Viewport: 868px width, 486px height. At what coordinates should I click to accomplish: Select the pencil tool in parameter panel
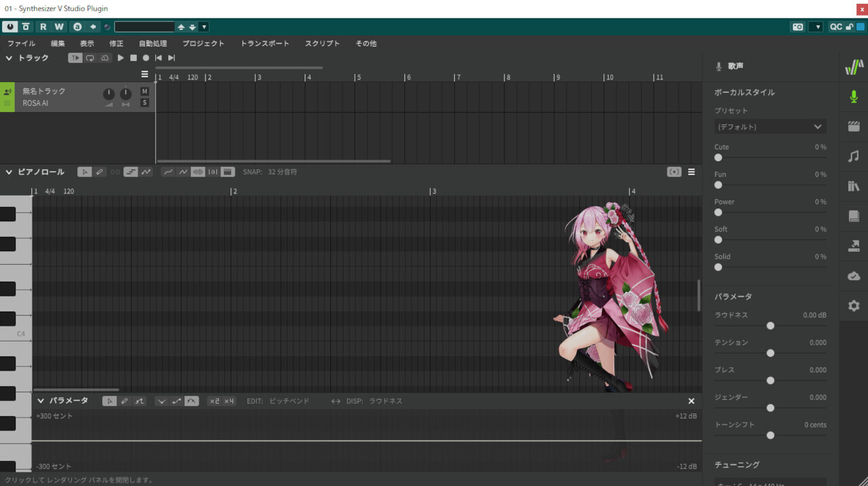(124, 401)
